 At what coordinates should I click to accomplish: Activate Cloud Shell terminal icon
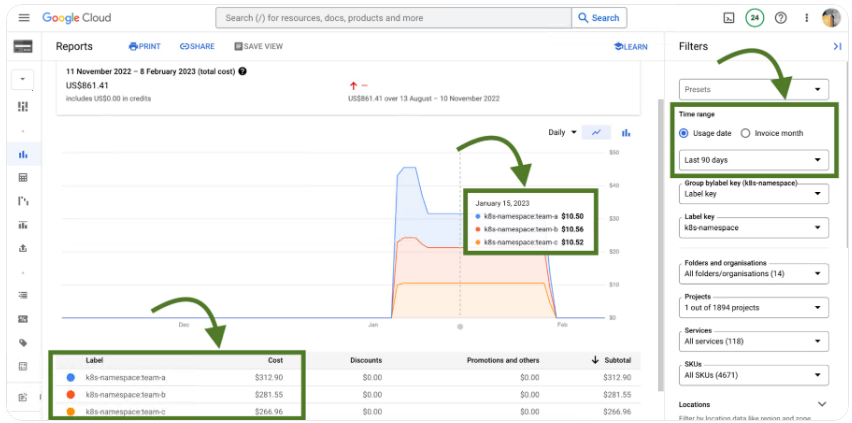point(729,18)
